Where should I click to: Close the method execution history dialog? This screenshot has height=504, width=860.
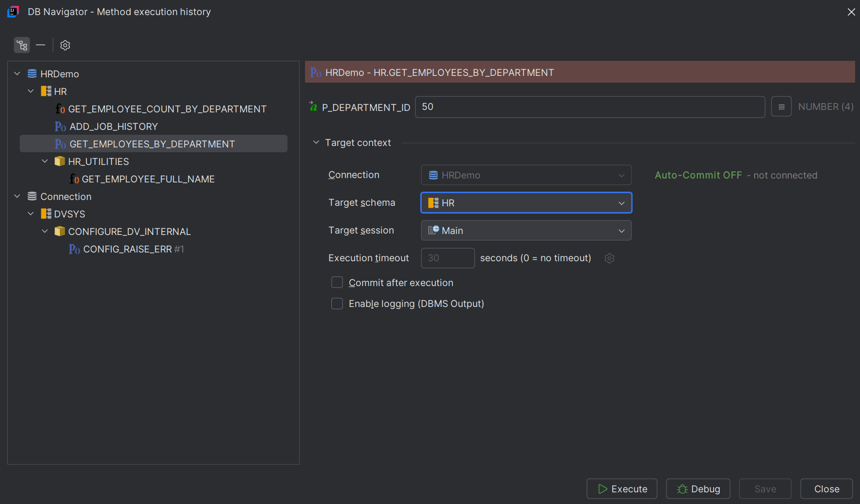[x=851, y=12]
